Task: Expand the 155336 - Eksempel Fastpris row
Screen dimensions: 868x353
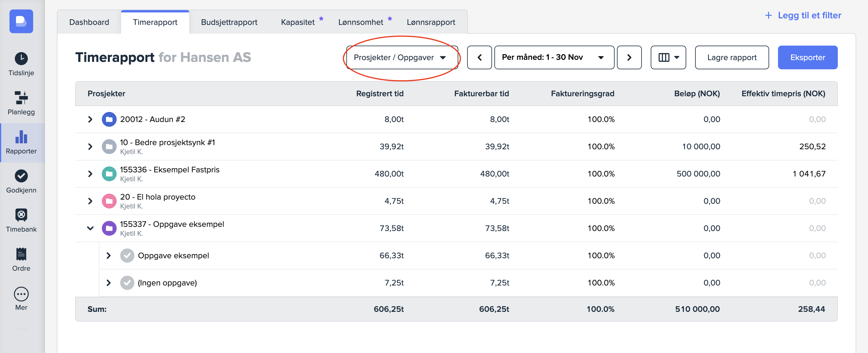Action: 90,174
